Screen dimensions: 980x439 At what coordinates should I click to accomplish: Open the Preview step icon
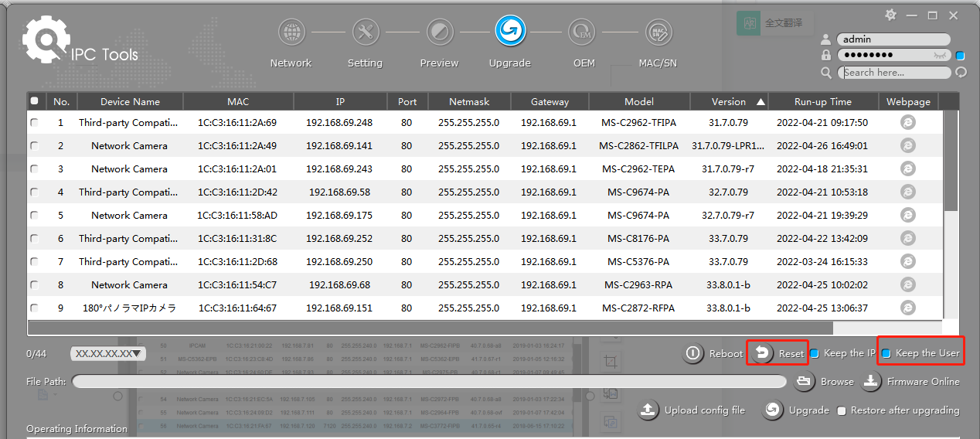click(x=440, y=32)
